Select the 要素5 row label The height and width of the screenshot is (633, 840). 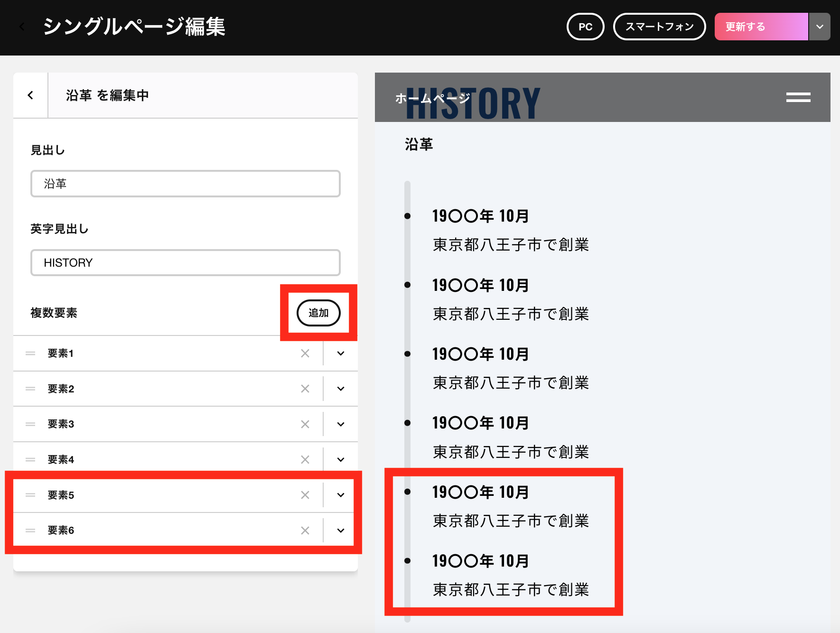pos(61,495)
